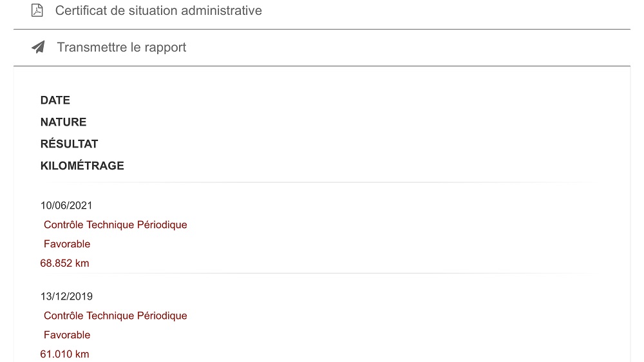
Task: Select the 10/06/2021 date entry
Action: click(66, 205)
